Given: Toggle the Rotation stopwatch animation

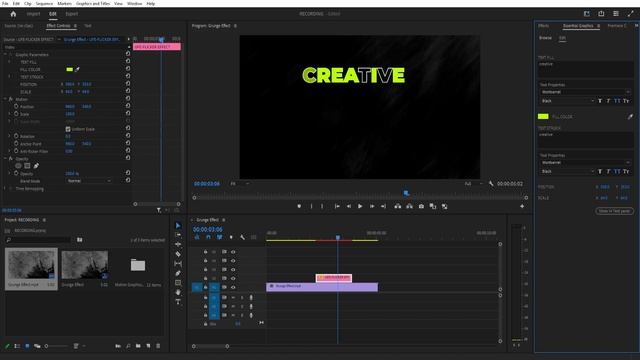Looking at the screenshot, I should 16,136.
